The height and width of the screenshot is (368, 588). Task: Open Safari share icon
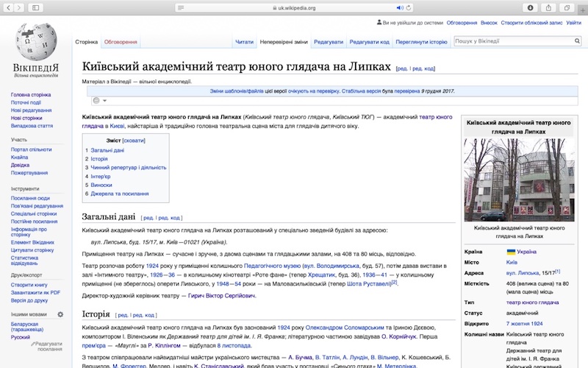pos(548,7)
